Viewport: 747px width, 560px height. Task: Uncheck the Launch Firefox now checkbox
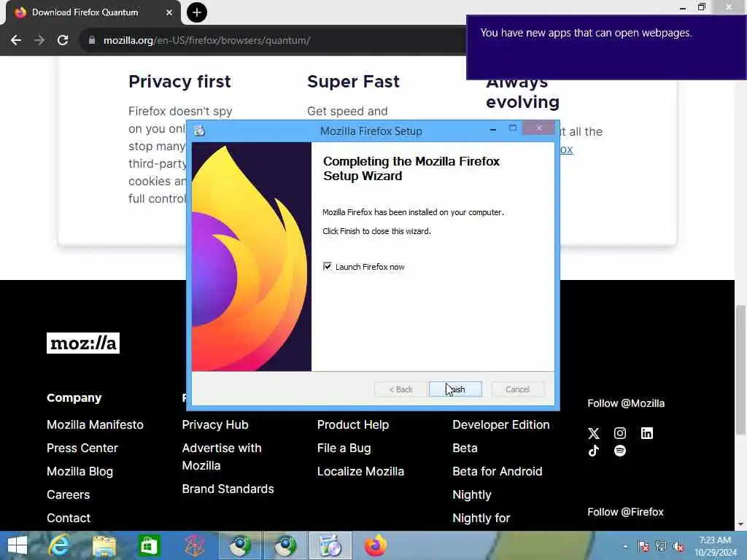tap(328, 266)
